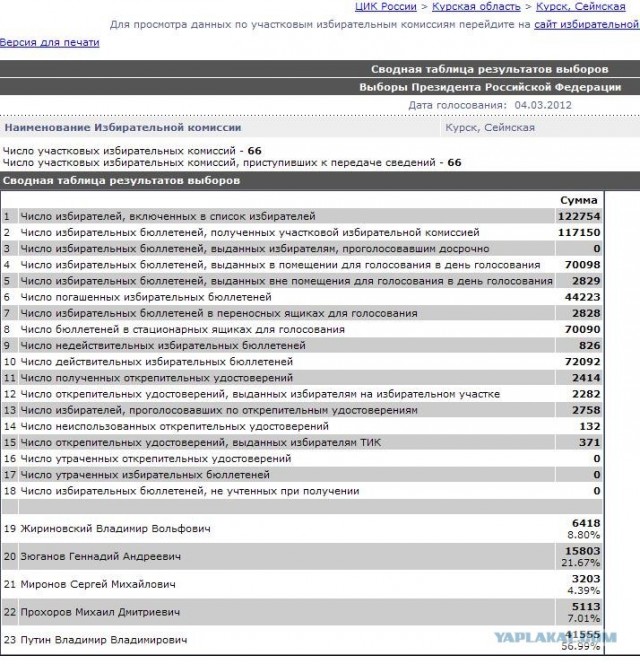
Task: Click candidate Зюганов Геннадий Андреевич
Action: click(101, 556)
